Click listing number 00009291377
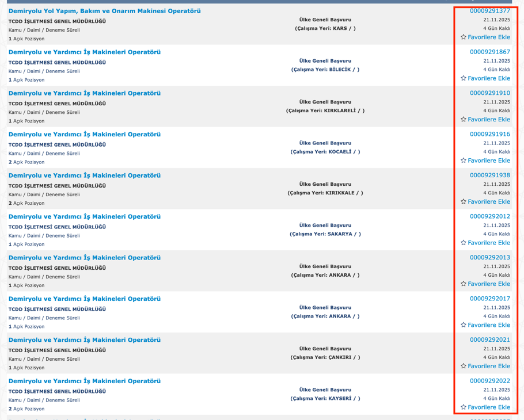The width and height of the screenshot is (524, 420). coord(489,11)
